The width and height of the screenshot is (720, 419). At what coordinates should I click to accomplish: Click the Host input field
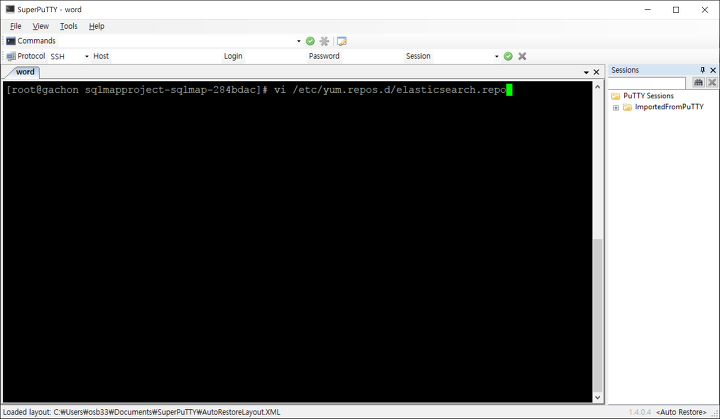(x=165, y=56)
